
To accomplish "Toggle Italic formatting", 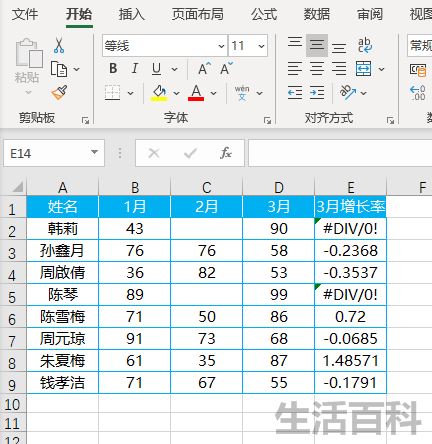I will click(x=135, y=69).
